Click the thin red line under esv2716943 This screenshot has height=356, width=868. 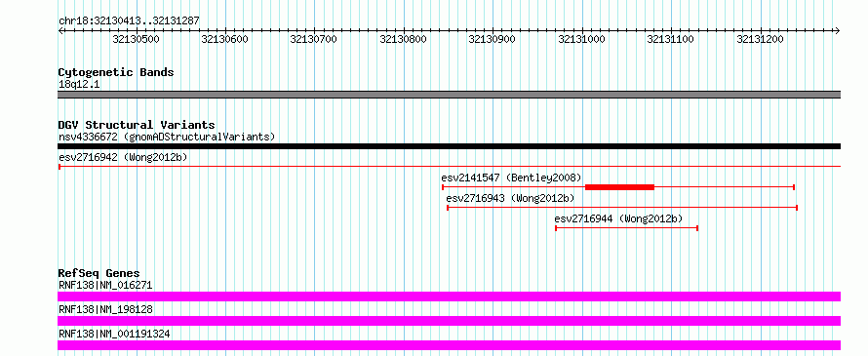tap(622, 208)
